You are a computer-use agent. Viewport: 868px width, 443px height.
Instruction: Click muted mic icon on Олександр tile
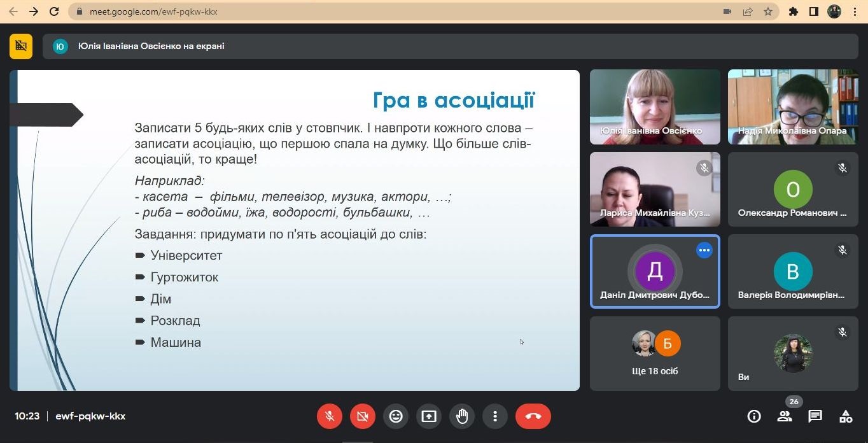843,168
